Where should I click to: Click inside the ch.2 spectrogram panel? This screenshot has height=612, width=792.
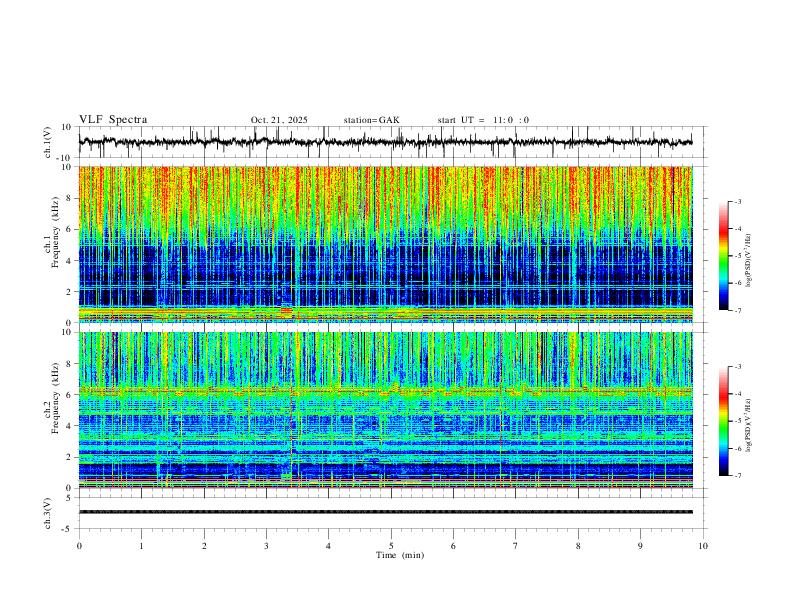coord(385,410)
